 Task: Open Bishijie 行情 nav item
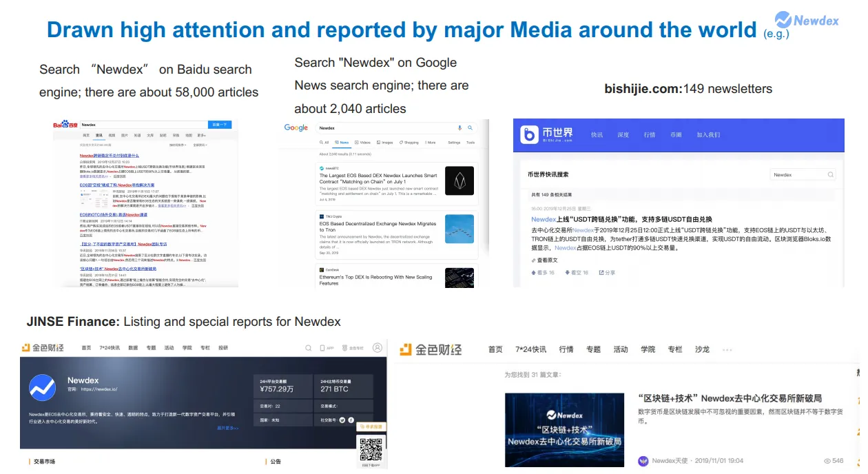click(x=650, y=135)
